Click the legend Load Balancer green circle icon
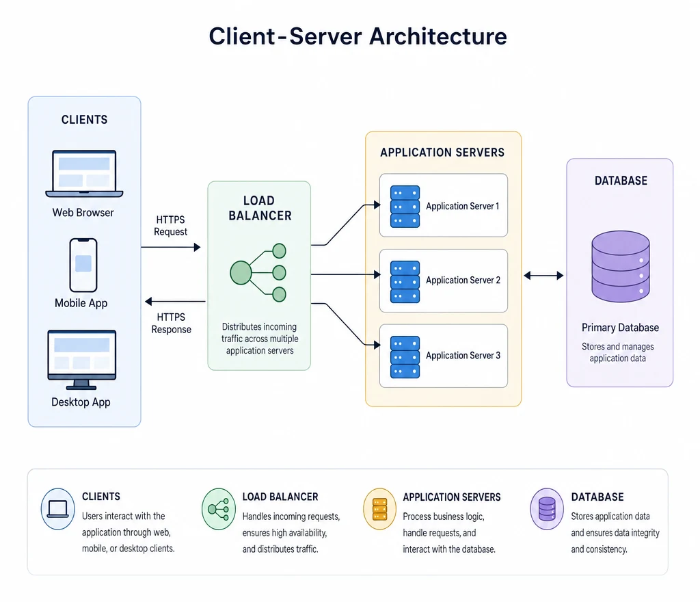Screen dimensions: 700x602 218,509
